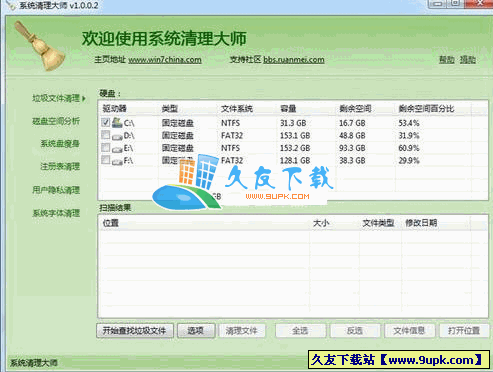Click the 全选 button
The height and width of the screenshot is (372, 493).
tap(300, 331)
